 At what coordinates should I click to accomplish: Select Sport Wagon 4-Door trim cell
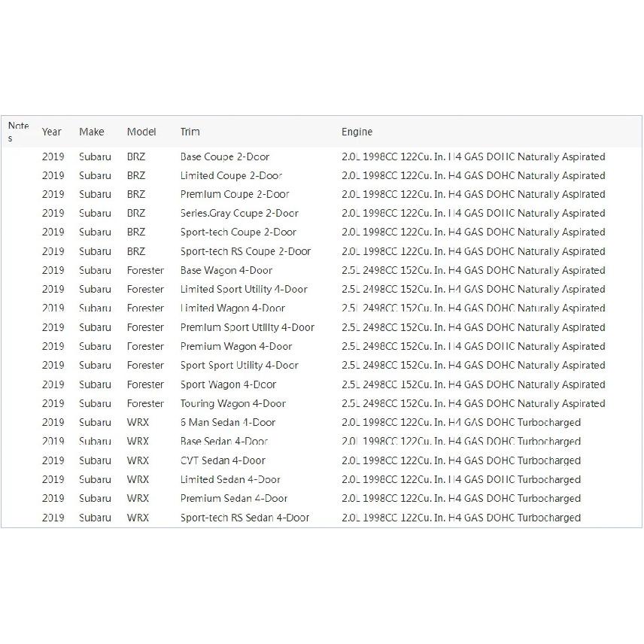(x=228, y=385)
